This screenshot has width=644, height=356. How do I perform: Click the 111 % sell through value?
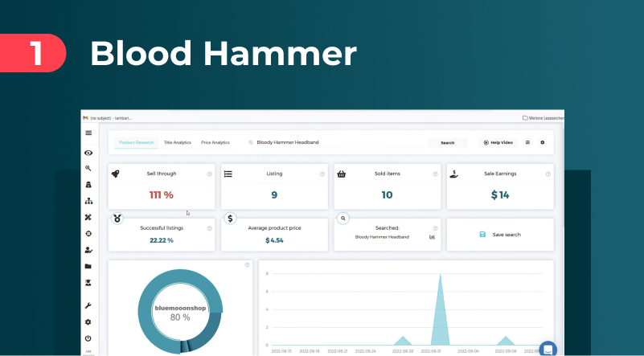pos(162,195)
